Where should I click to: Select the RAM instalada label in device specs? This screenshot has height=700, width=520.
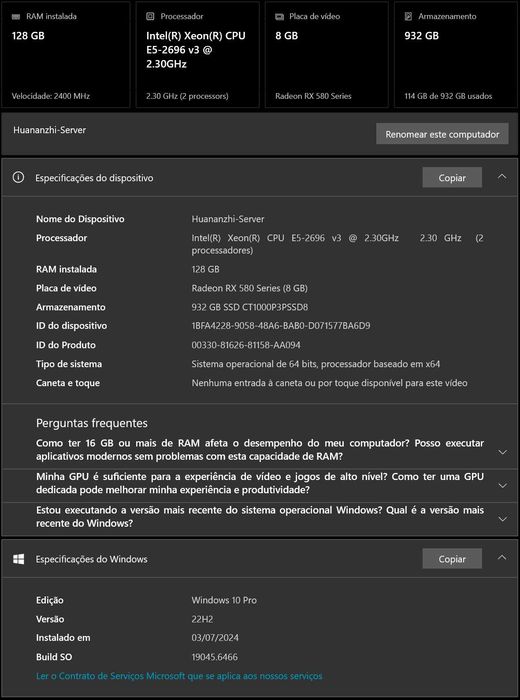coord(66,270)
